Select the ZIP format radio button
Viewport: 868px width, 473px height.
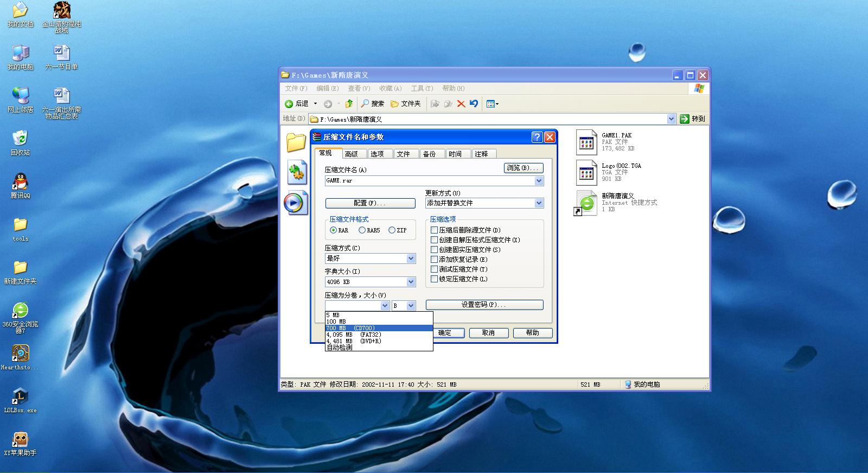392,230
